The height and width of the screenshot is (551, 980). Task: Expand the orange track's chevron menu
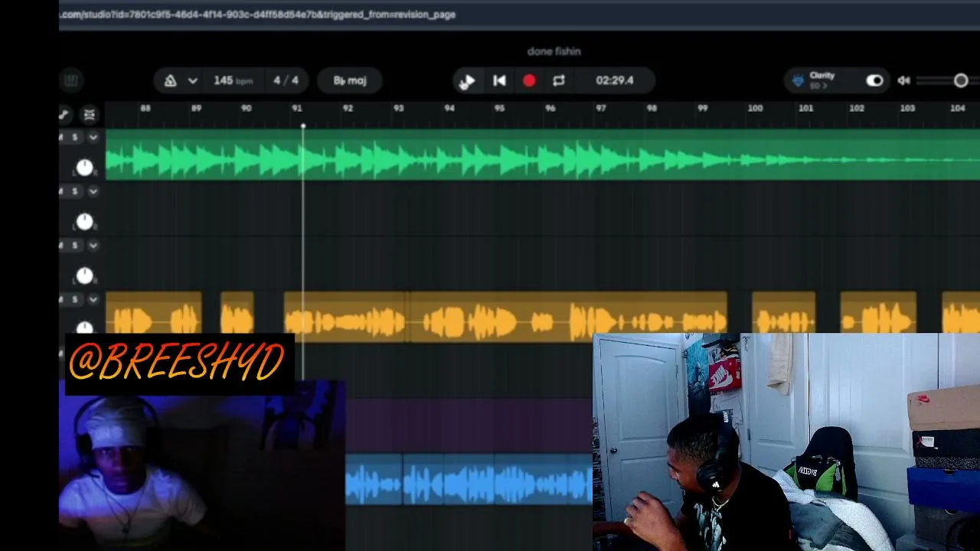click(x=93, y=299)
